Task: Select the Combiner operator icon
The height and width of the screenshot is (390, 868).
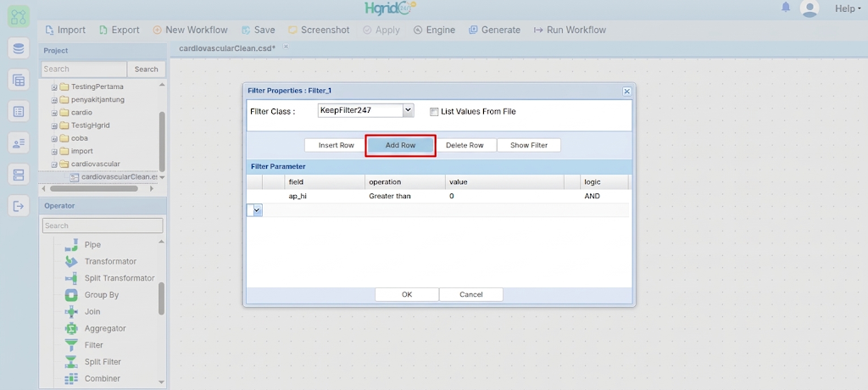Action: pos(71,379)
